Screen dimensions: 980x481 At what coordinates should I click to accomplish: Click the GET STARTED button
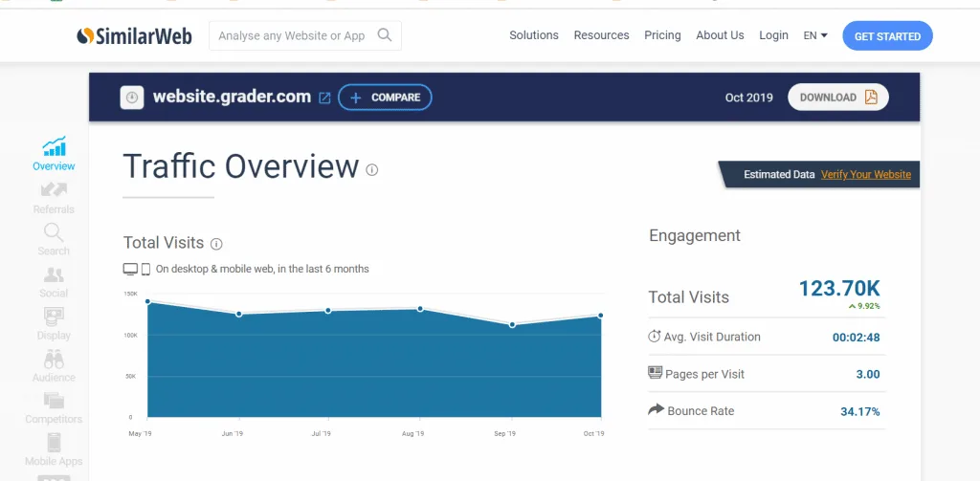[887, 35]
